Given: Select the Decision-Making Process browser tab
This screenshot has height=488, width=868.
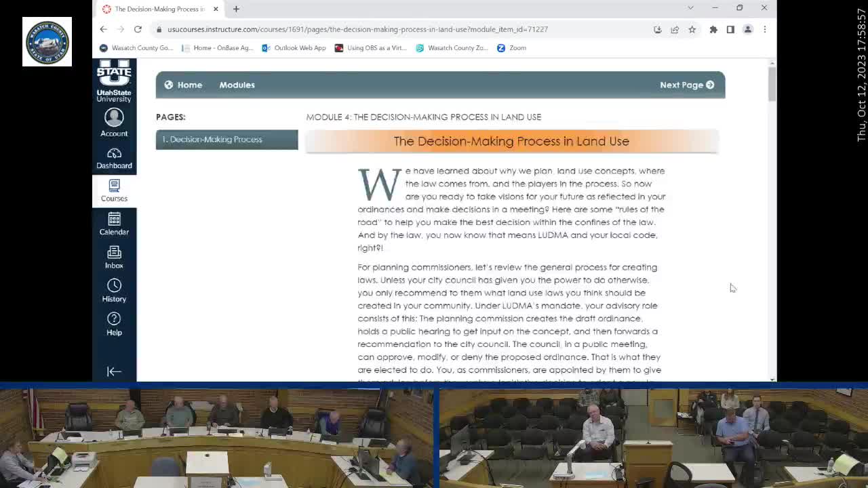Looking at the screenshot, I should 160,9.
